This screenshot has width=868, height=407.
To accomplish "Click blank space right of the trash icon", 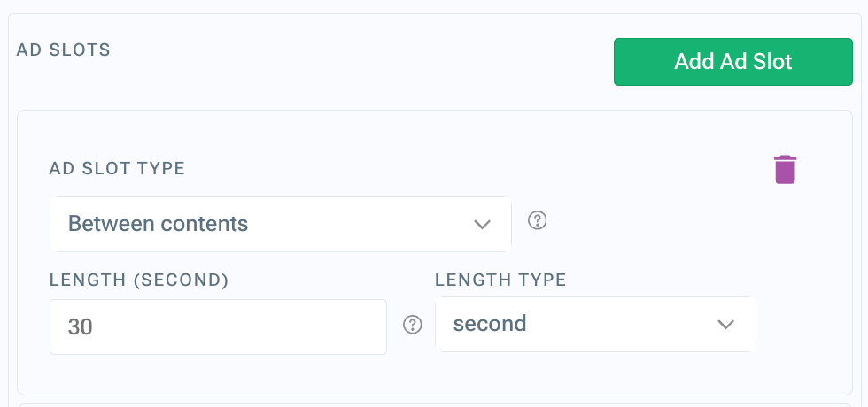I will (824, 169).
